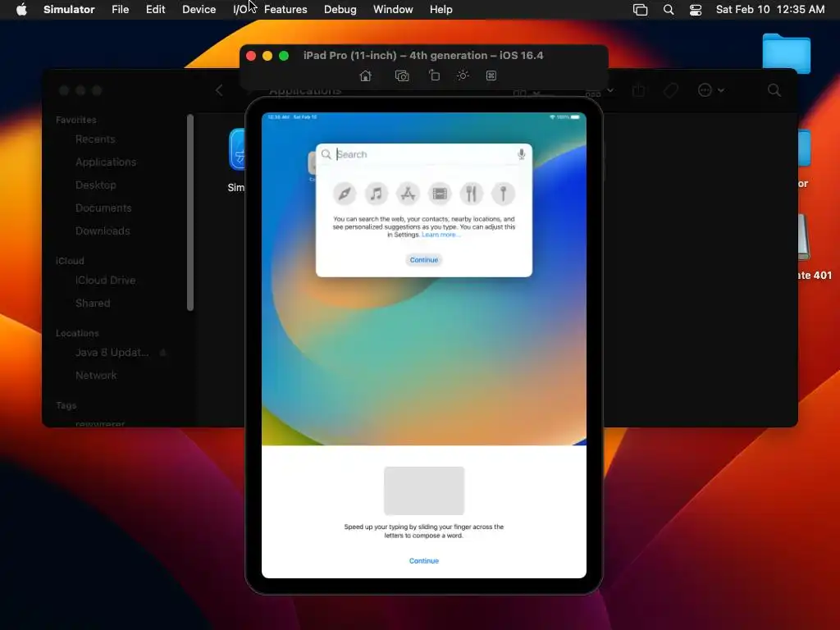The height and width of the screenshot is (630, 840).
Task: Tap the film strip movies icon in Spotlight
Action: pyautogui.click(x=440, y=194)
